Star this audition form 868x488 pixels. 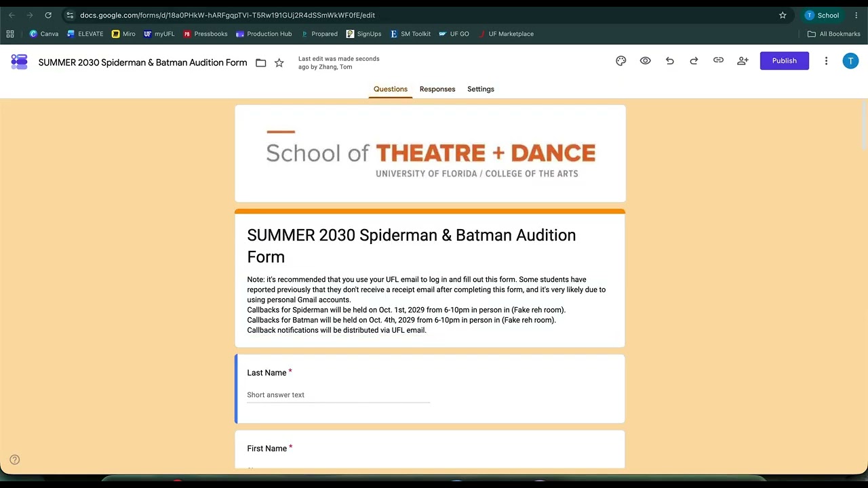click(279, 63)
